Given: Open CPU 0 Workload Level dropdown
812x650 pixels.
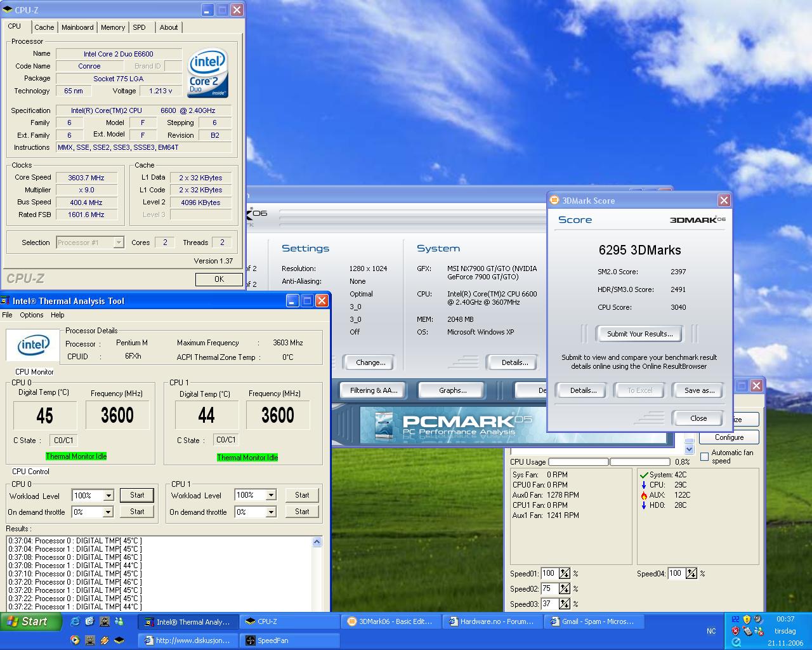Looking at the screenshot, I should coord(108,495).
